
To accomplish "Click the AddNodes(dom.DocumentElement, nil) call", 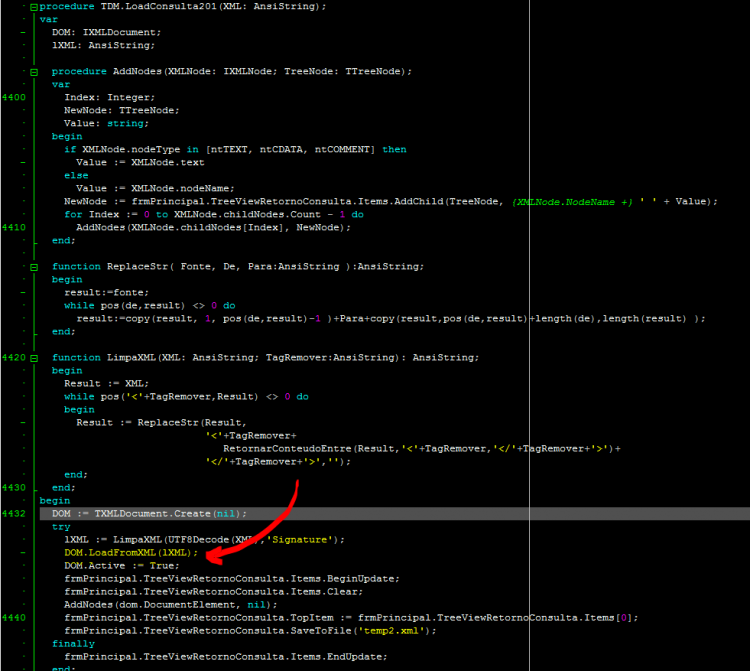I will pos(170,605).
